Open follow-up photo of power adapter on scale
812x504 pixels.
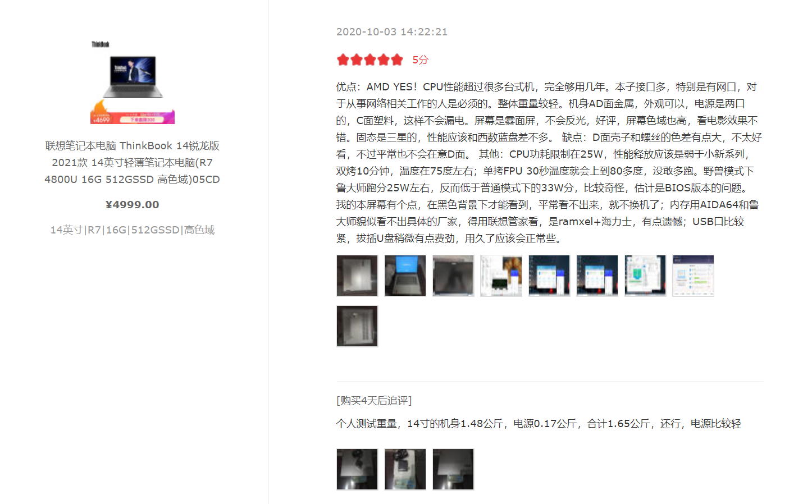coord(405,469)
